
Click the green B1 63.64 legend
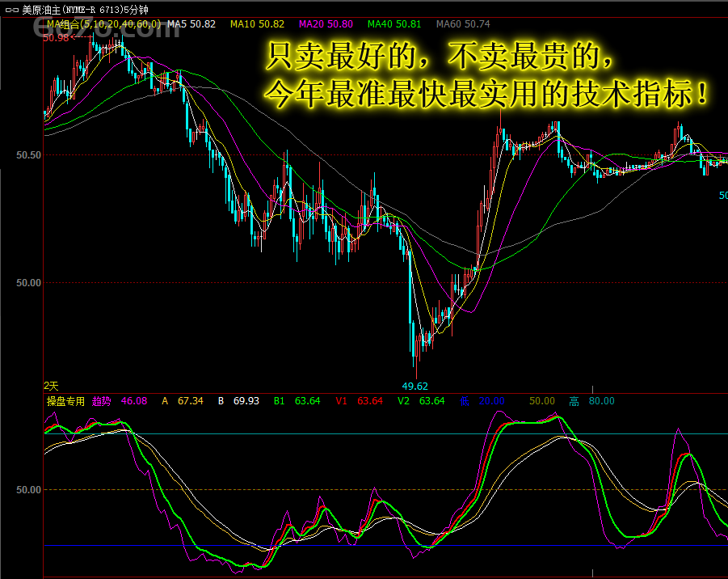297,401
